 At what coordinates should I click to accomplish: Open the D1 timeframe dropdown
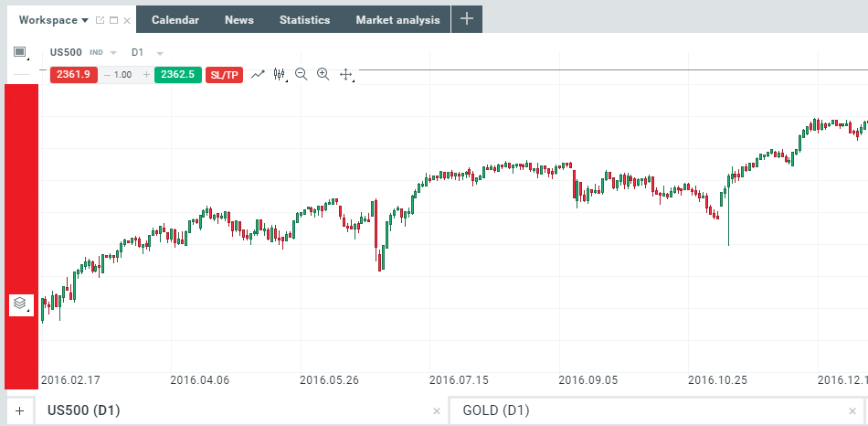coord(160,53)
